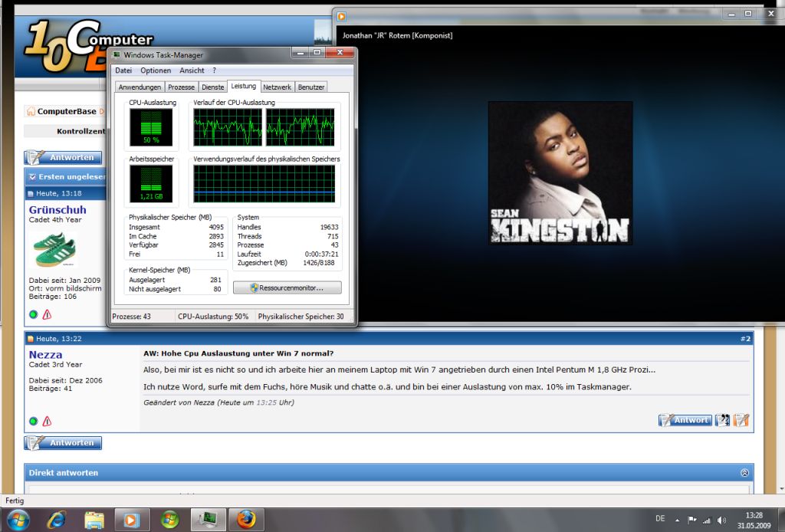Click the bottom Antworten button
The height and width of the screenshot is (532, 785).
tap(63, 443)
